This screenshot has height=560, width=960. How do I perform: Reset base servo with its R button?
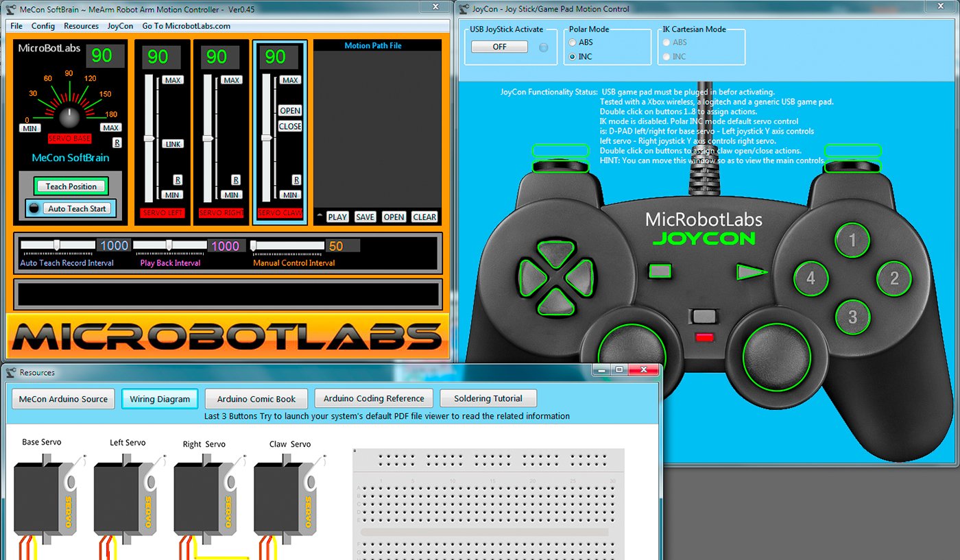(117, 143)
